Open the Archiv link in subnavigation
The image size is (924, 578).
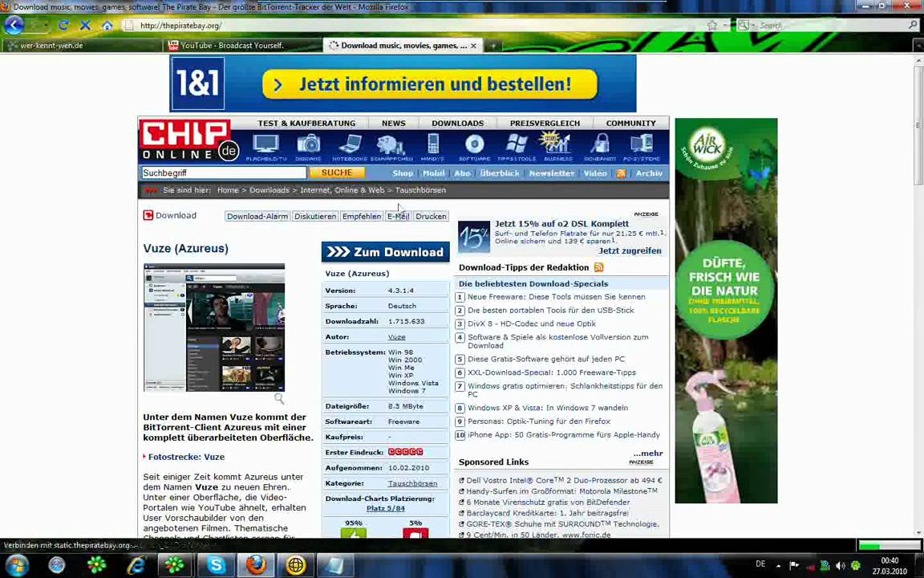(649, 173)
